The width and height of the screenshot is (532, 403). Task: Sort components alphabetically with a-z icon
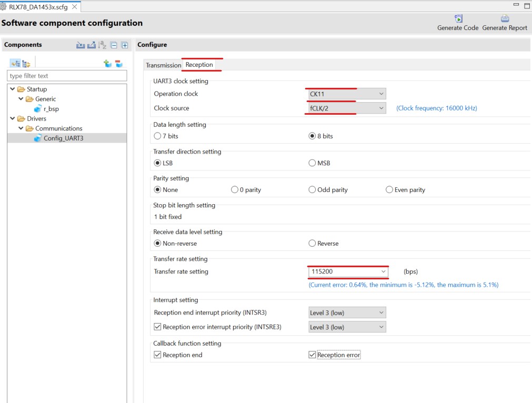pyautogui.click(x=103, y=45)
